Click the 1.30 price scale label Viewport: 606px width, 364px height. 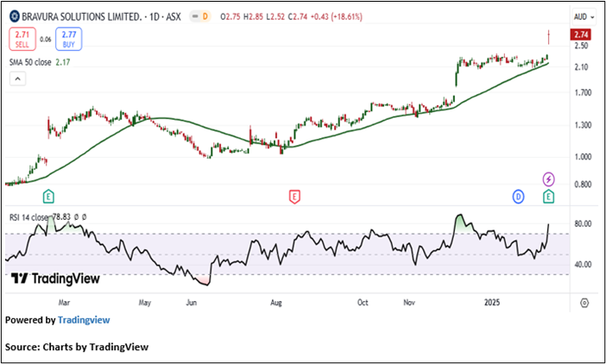tap(581, 125)
